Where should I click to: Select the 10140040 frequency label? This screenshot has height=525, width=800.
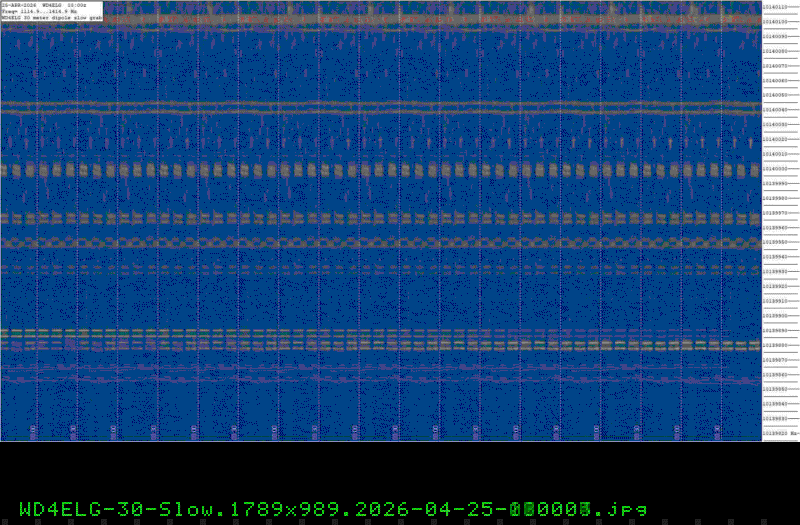coord(774,110)
